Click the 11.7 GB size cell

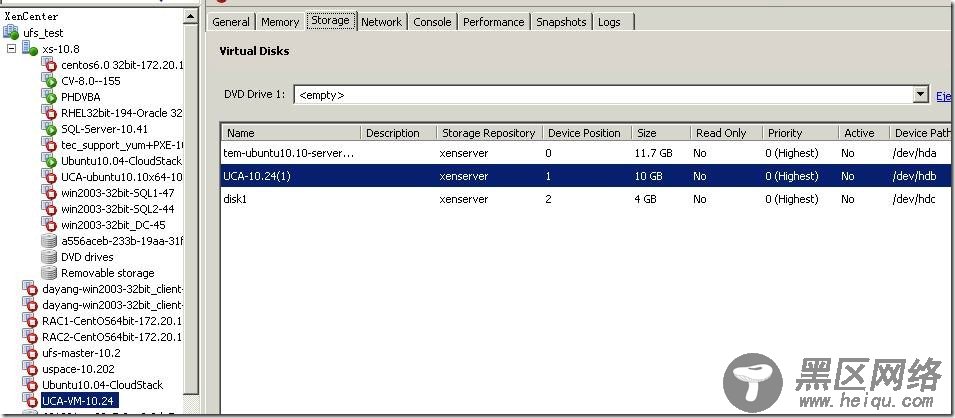(x=654, y=153)
